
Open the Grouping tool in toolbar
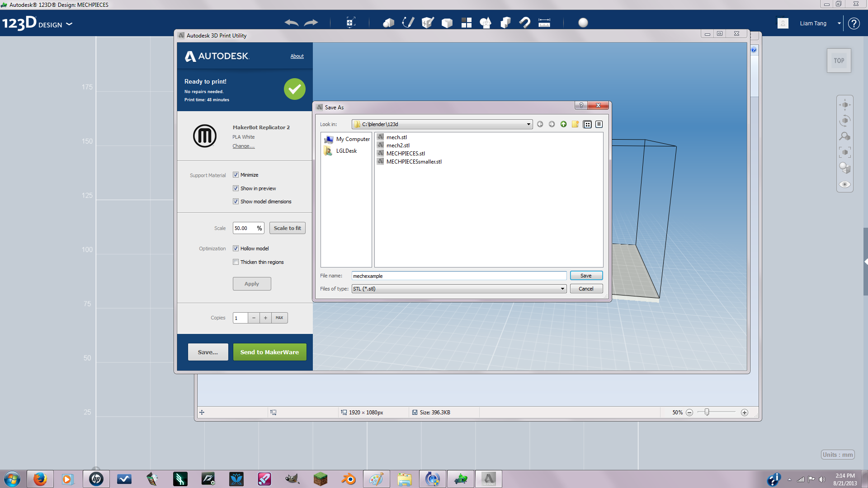tap(486, 23)
